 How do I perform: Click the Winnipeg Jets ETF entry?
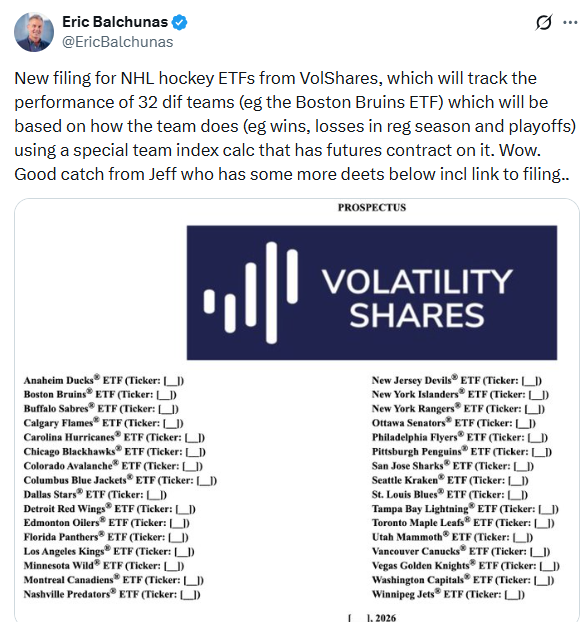(x=448, y=594)
